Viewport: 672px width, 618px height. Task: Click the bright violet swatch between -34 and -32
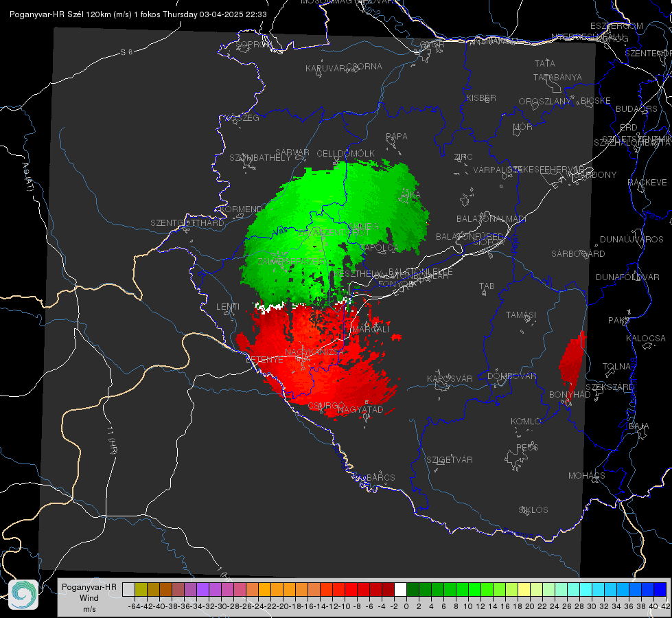click(202, 589)
